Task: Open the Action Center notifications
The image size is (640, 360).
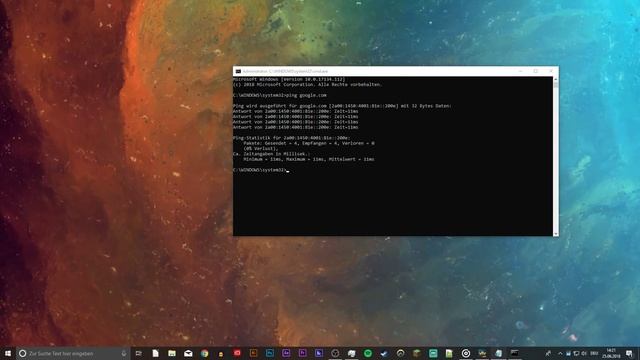Action: (x=629, y=353)
